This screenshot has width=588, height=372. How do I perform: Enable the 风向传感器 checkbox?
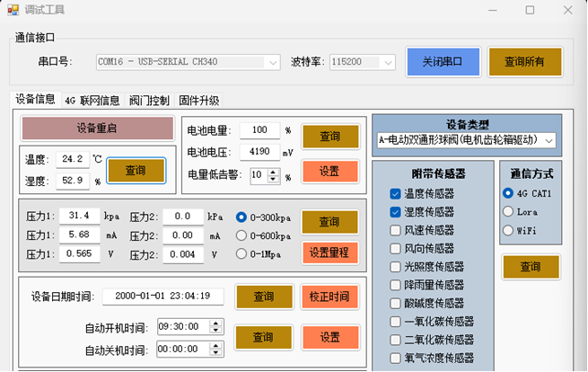coord(395,249)
